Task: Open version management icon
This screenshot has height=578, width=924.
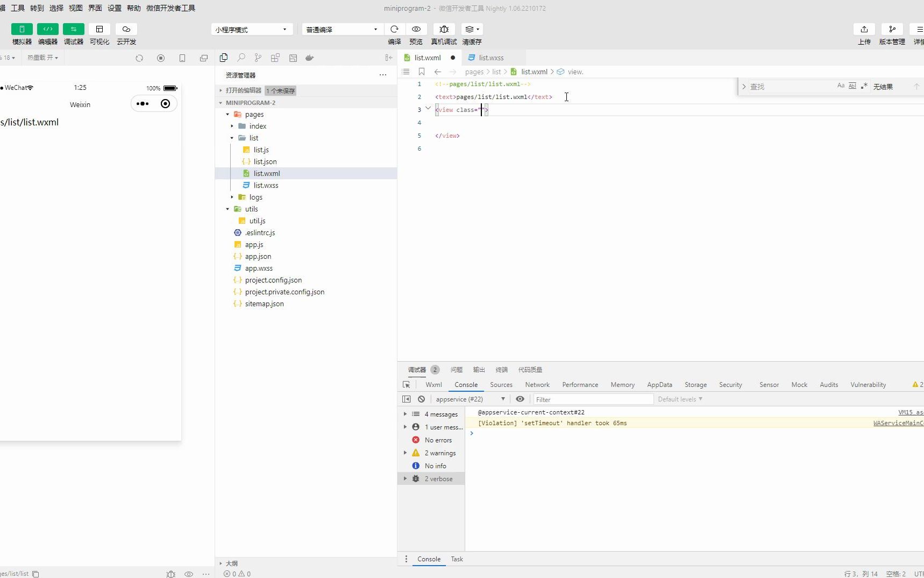Action: point(892,29)
